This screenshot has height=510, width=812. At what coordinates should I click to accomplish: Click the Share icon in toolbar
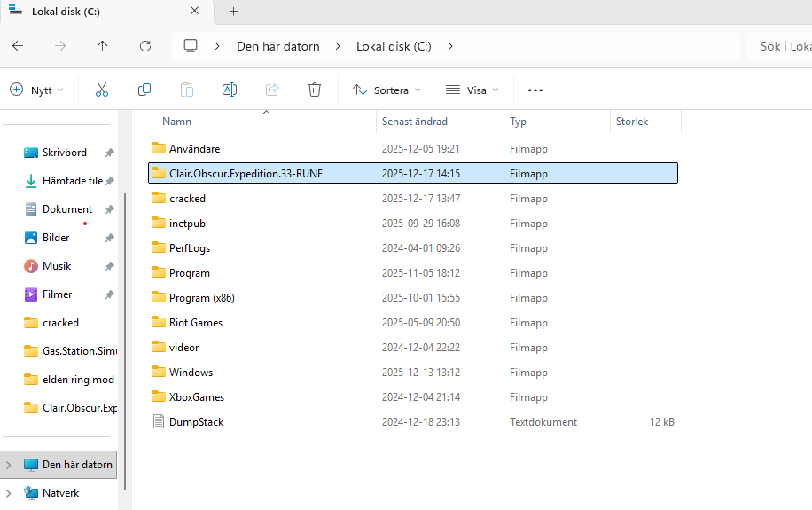pos(272,90)
